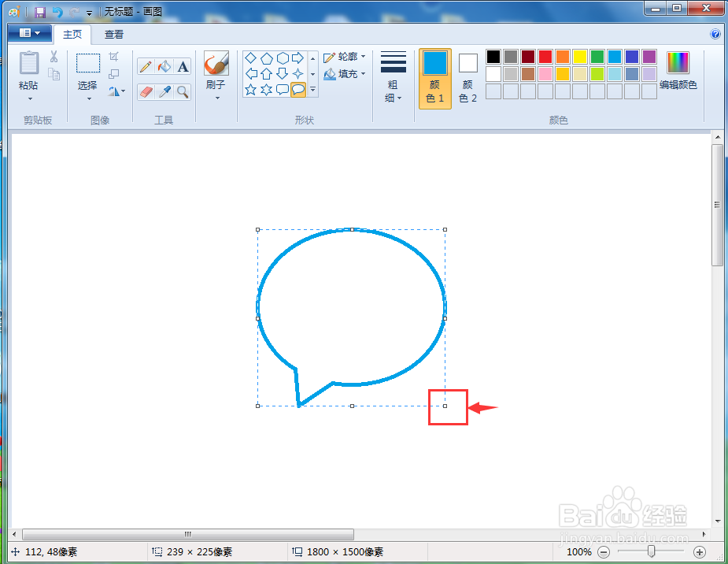Select the diamond shape

tap(251, 58)
